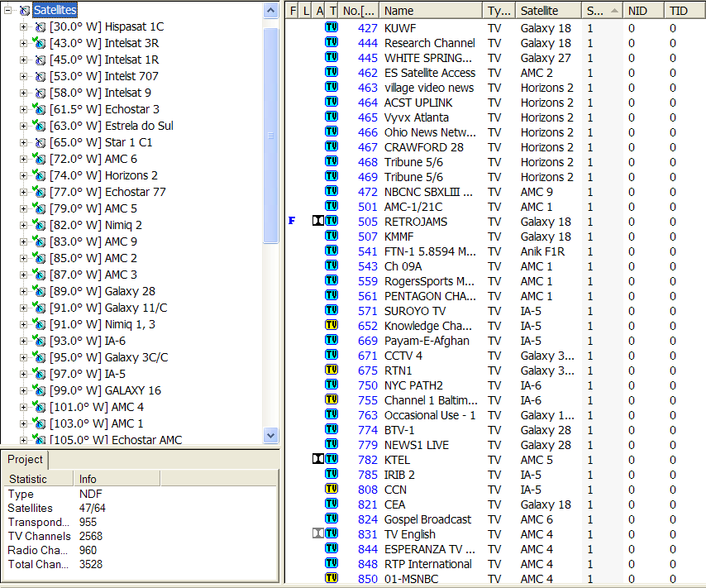Image resolution: width=706 pixels, height=588 pixels.
Task: Click the satellite icon next to Hispasat 1C
Action: (40, 26)
